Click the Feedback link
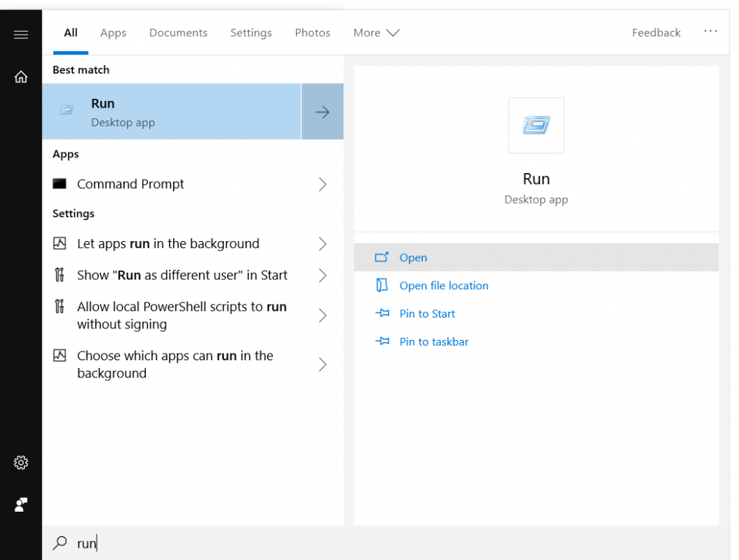 [656, 32]
